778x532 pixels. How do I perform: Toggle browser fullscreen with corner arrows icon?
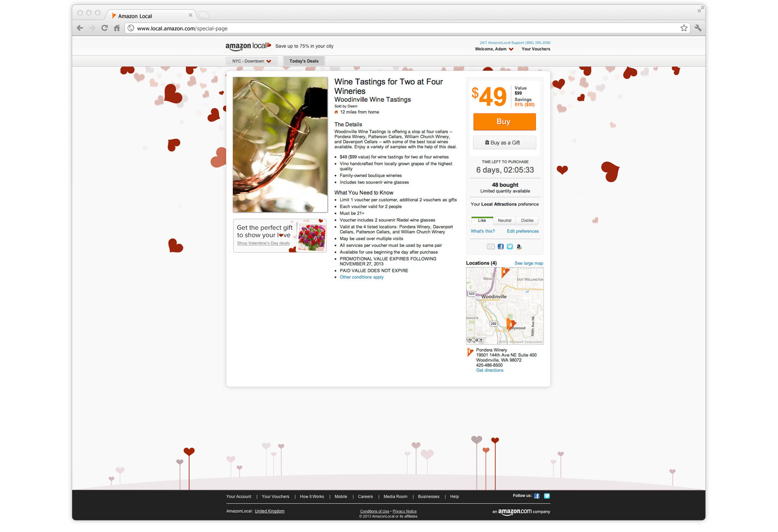[701, 9]
